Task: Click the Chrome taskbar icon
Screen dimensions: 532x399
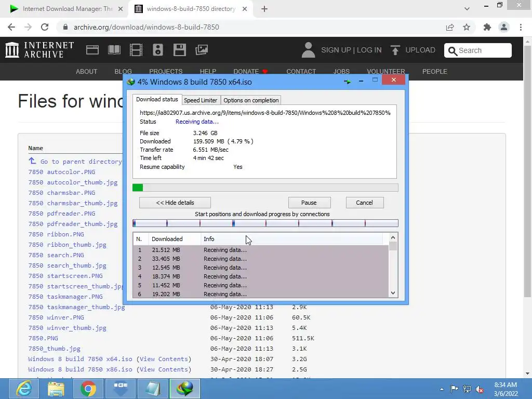Action: (x=88, y=389)
